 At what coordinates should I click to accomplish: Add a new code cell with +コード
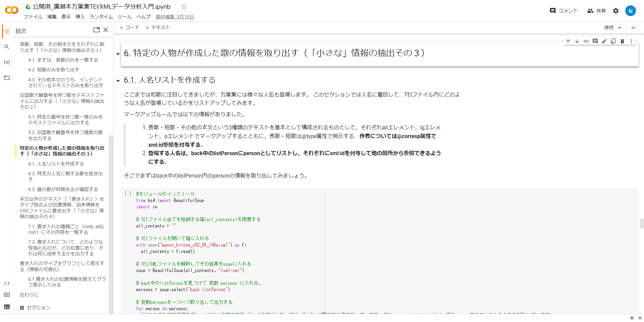click(129, 27)
